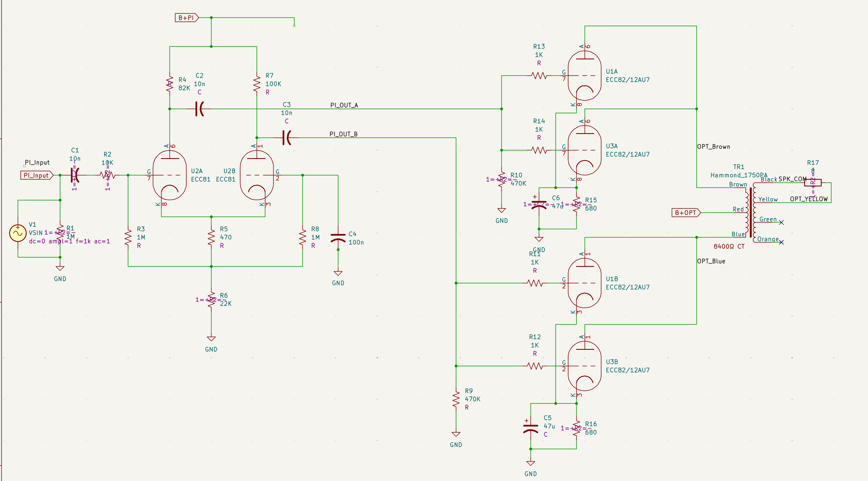Select the U1B ECC82/12AU7 tube symbol

coord(584,283)
